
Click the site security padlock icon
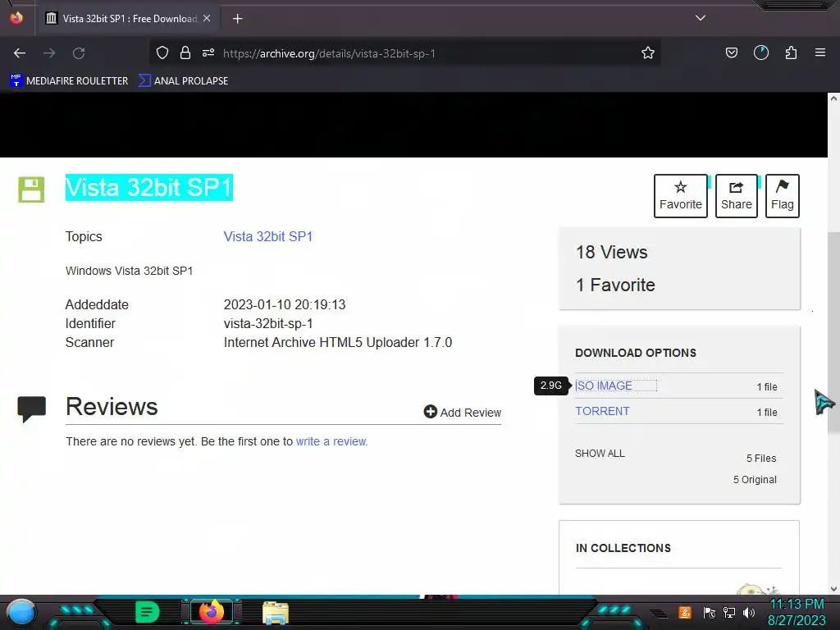[185, 53]
